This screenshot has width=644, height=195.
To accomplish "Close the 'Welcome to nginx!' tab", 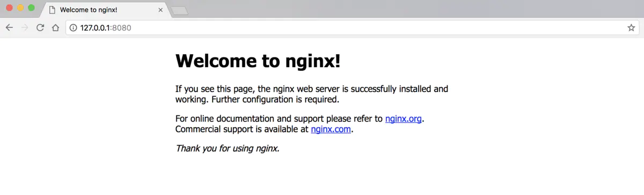I will (160, 10).
